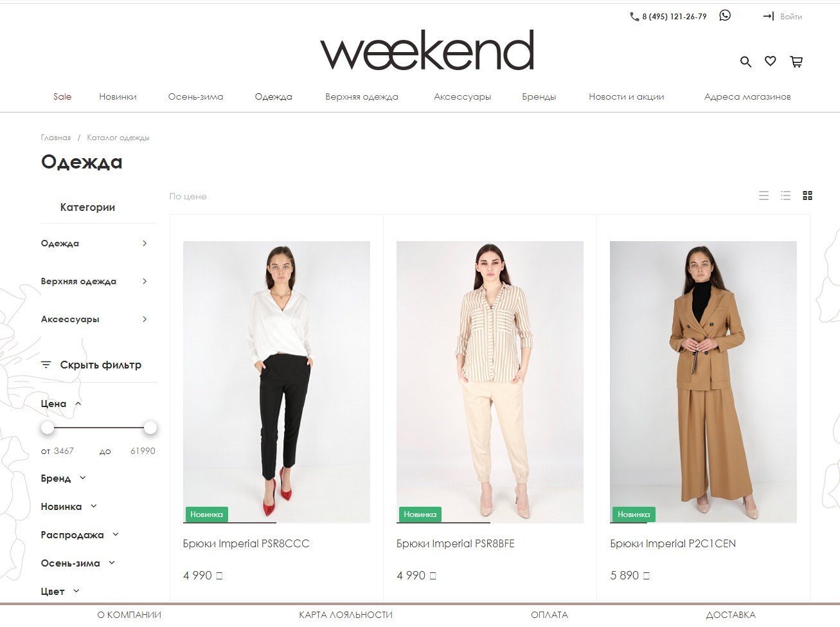Open the Брюки Imperial P2C1CEN product link

(x=673, y=543)
